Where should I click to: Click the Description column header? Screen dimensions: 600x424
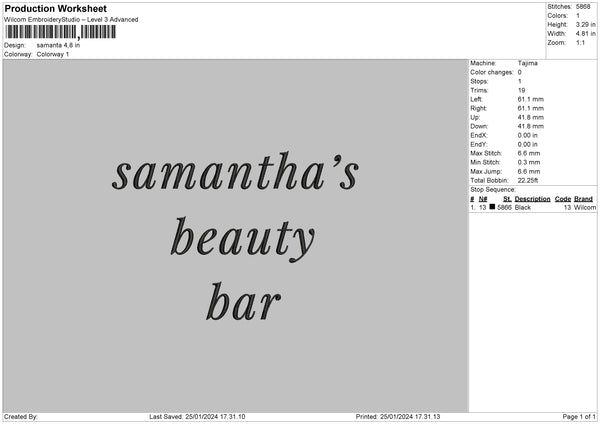pyautogui.click(x=532, y=199)
